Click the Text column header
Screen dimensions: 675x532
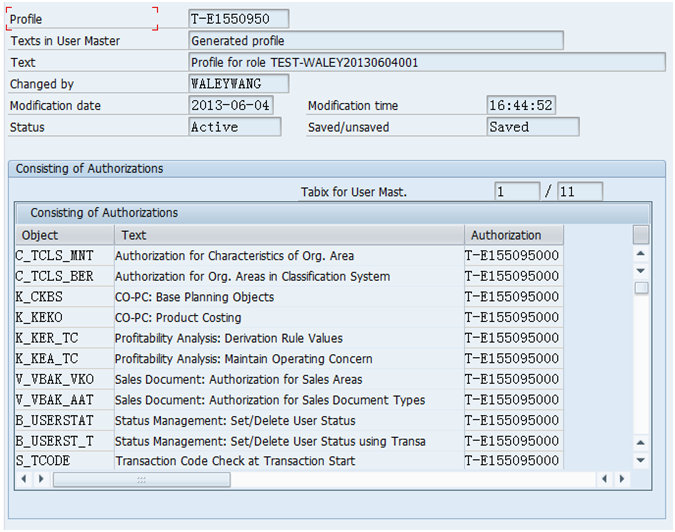point(289,235)
